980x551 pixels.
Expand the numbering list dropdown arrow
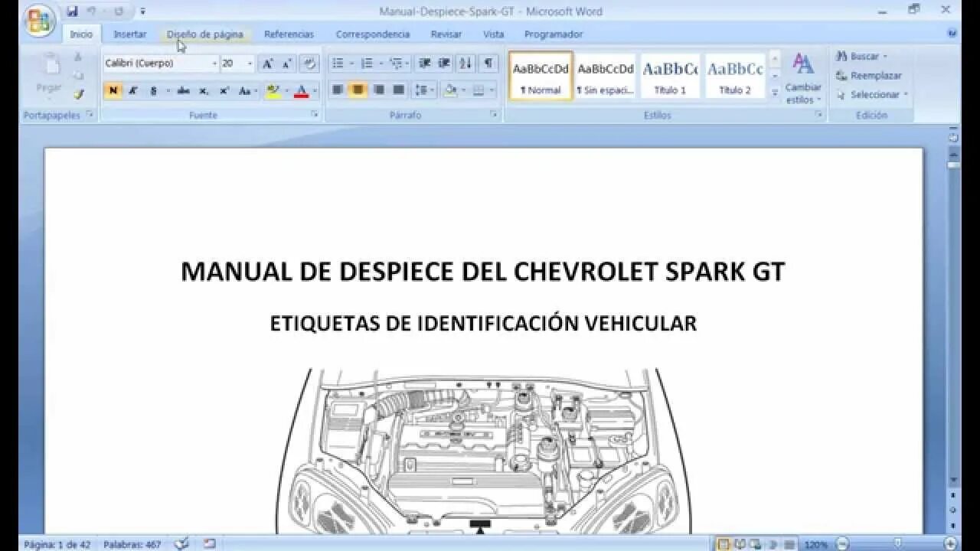[x=381, y=64]
